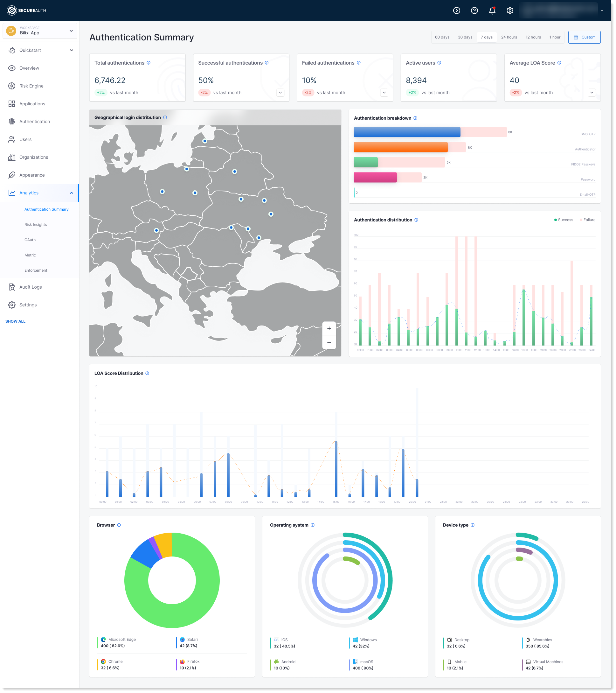Collapse the Analytics section in the sidebar
Screen dimensions: 616x693
coord(71,192)
